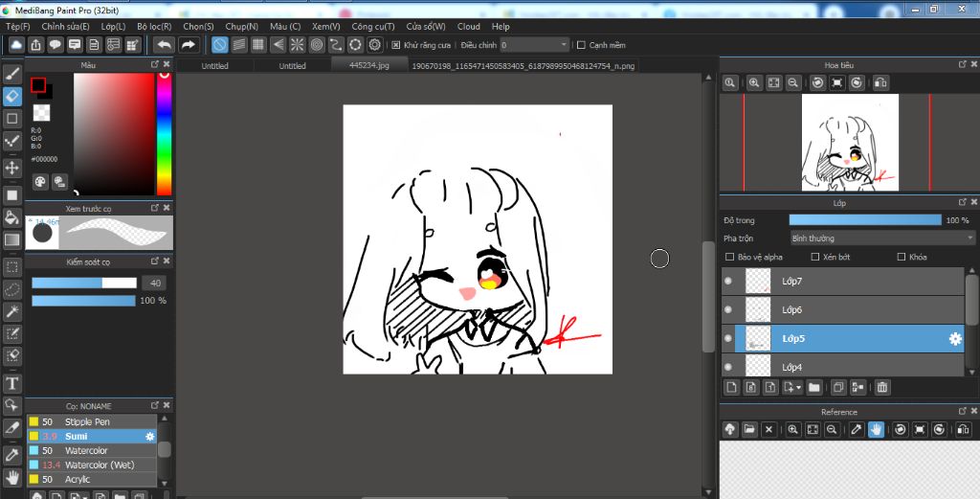
Task: Duplicate the current layer
Action: [838, 387]
